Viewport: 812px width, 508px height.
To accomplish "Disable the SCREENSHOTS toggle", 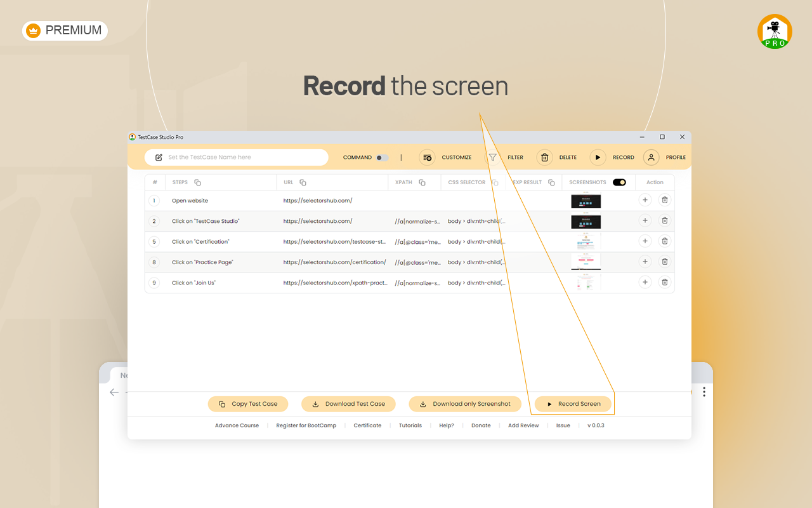I will (620, 182).
